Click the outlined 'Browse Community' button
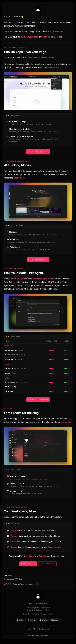Screen dimensions: 76x644 (47, 564)
